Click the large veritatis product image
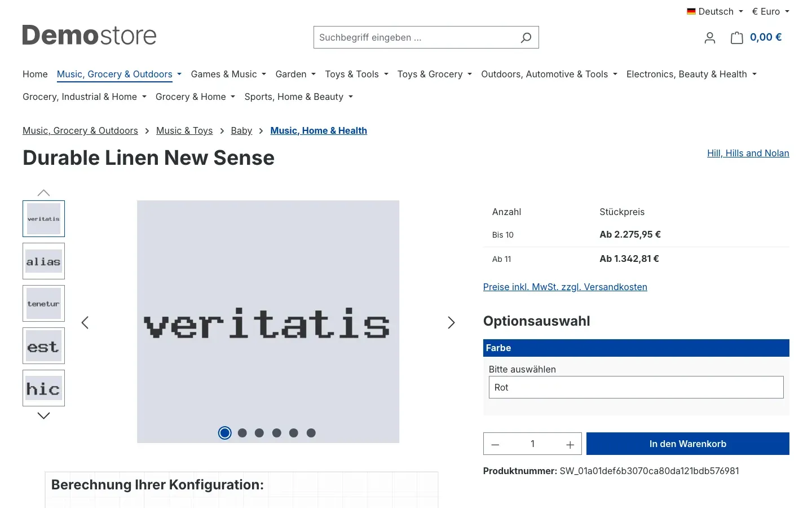Screen dimensions: 812x508 pos(268,322)
